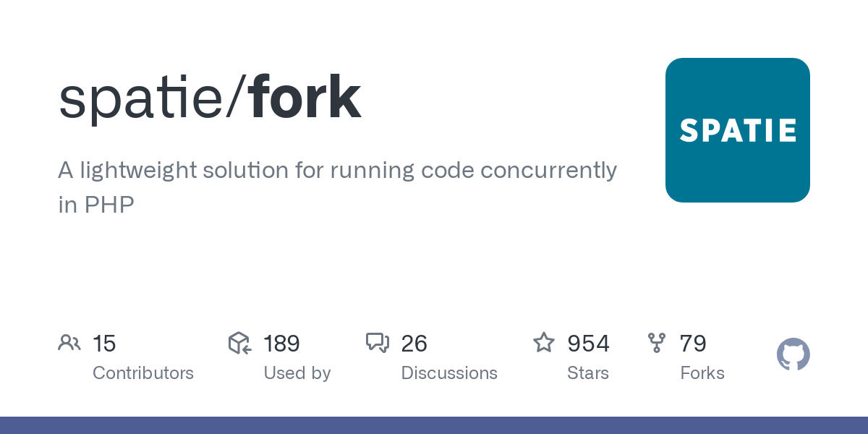
Task: Click the 189 used by count
Action: 282,344
